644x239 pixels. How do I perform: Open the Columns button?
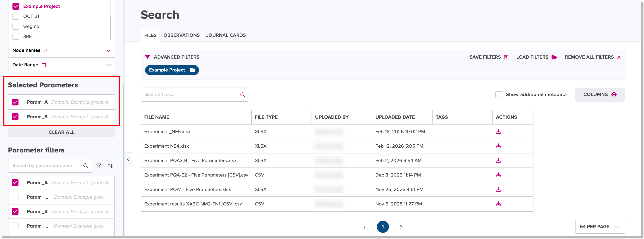click(600, 95)
